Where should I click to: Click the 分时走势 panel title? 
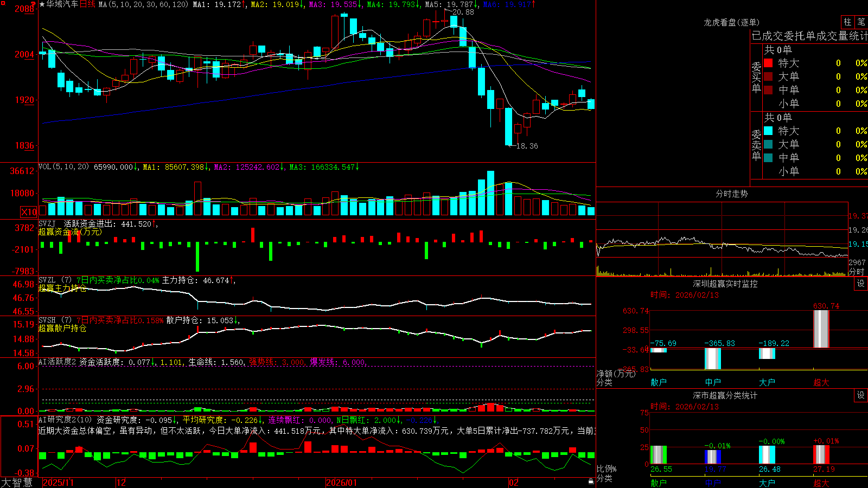pos(732,194)
